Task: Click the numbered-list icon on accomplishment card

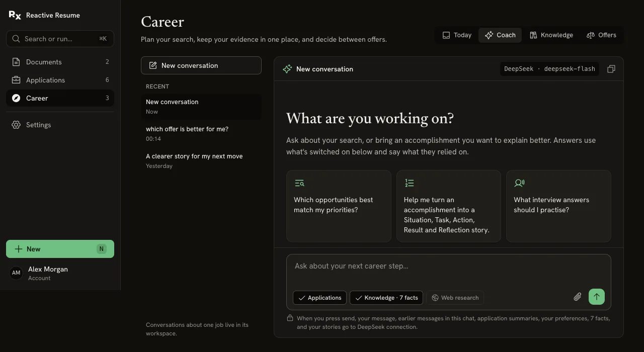Action: click(x=410, y=184)
